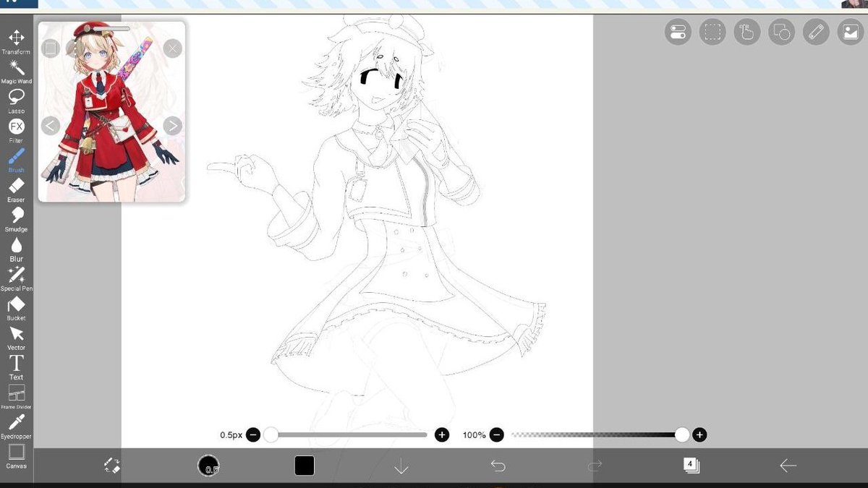Select the Blur tool
The image size is (868, 488).
16,249
